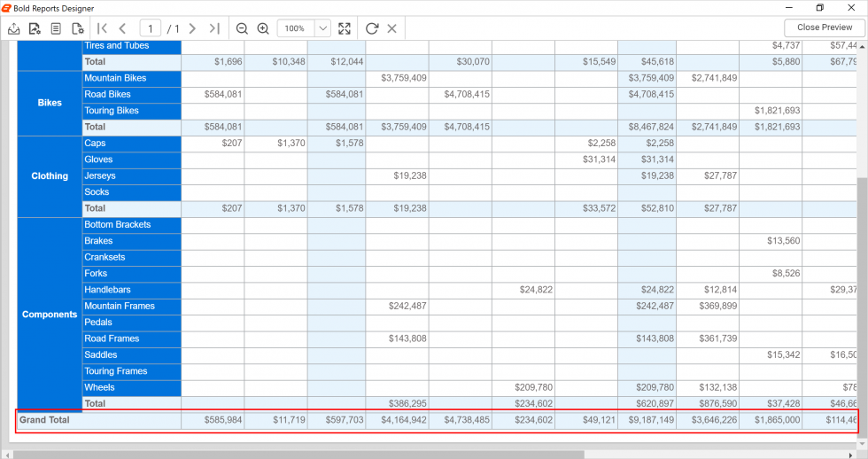Go to next page

(192, 28)
